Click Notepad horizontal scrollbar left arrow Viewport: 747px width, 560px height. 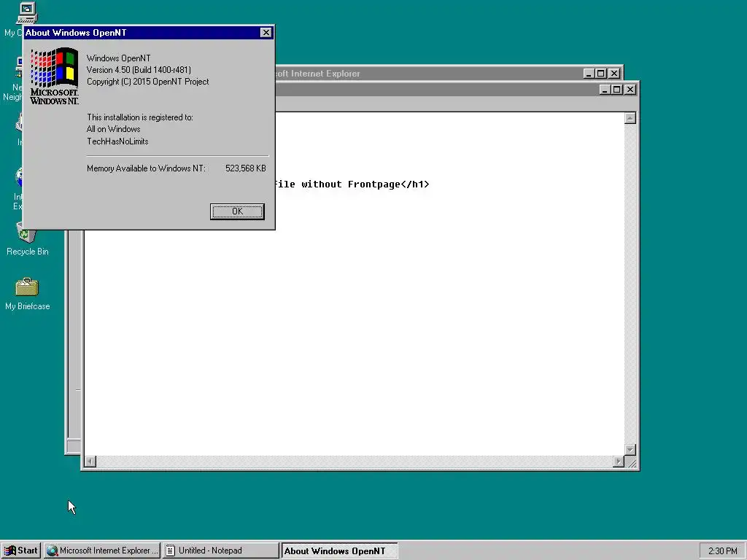[x=90, y=462]
